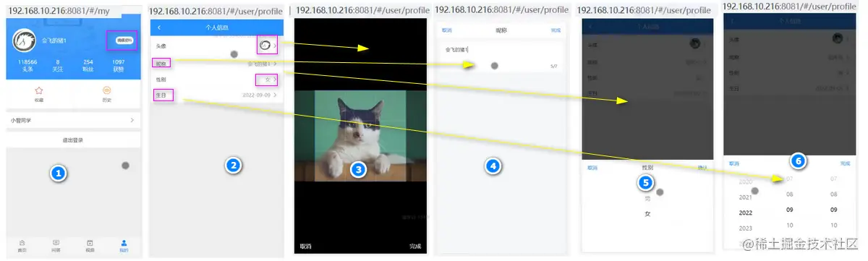Select day 10 in date picker
The height and width of the screenshot is (261, 868).
pyautogui.click(x=834, y=226)
